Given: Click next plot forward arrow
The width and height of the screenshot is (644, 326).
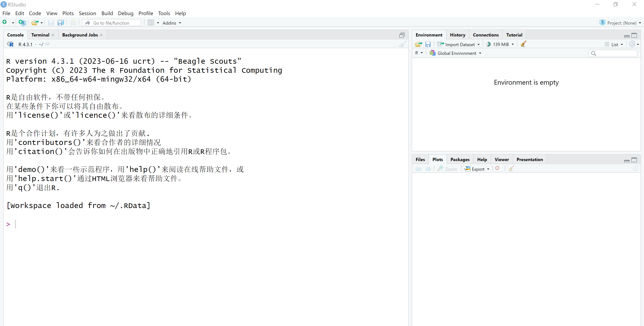Looking at the screenshot, I should (428, 169).
